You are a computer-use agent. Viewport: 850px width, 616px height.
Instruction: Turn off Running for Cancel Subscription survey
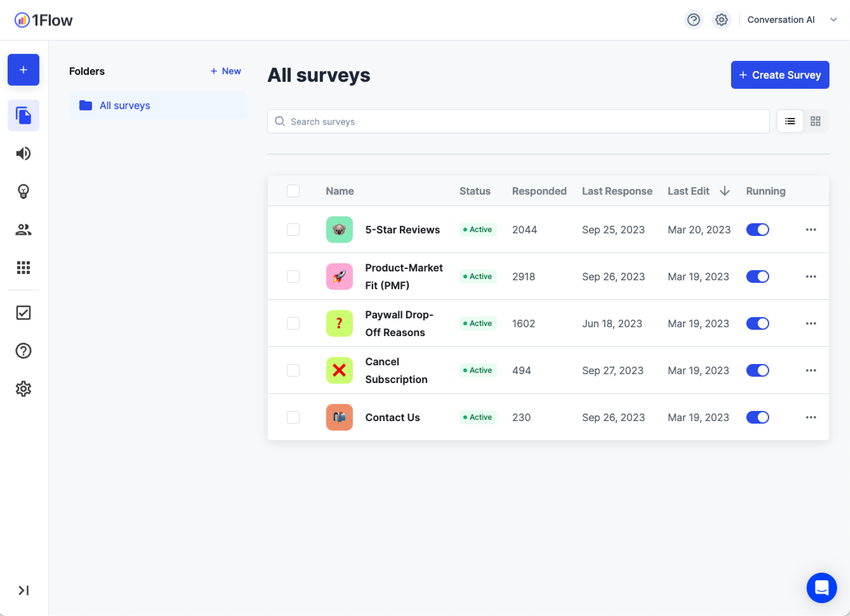(757, 370)
